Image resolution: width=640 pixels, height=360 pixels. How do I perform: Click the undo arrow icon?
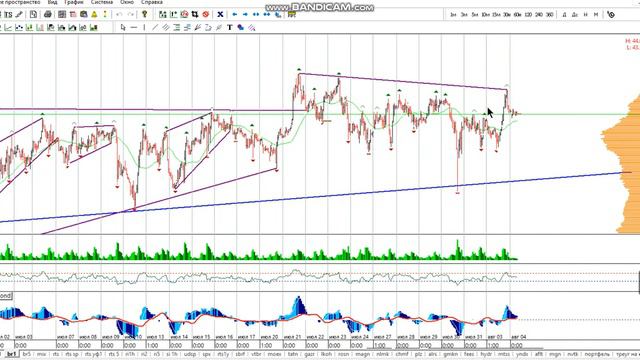pyautogui.click(x=119, y=15)
